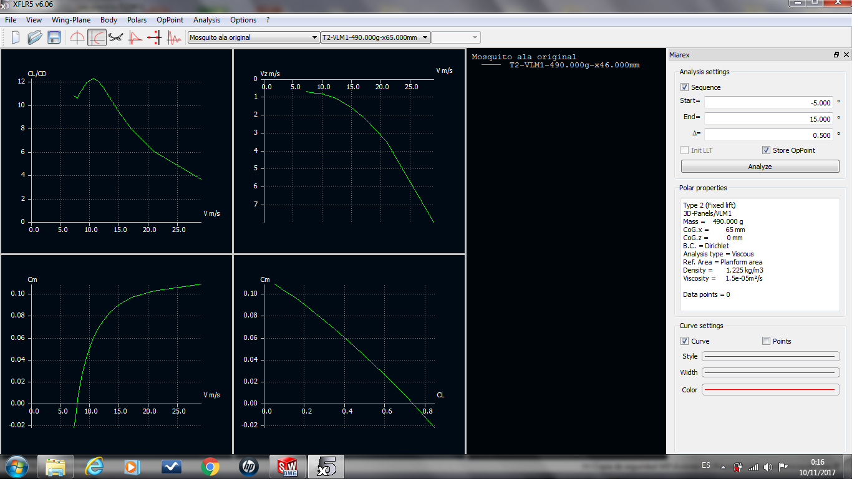Open Windows Media Player taskbar icon

[x=132, y=467]
